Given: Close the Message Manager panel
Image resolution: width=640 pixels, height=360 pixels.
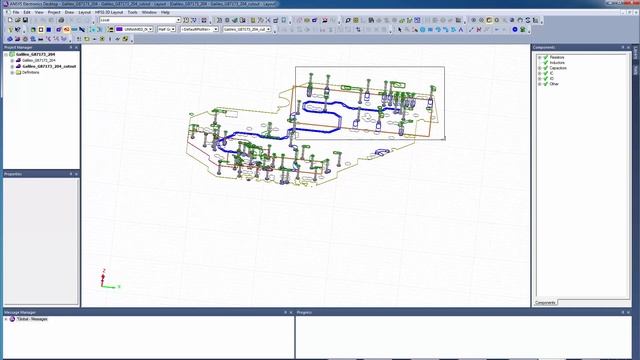Looking at the screenshot, I should tap(291, 312).
